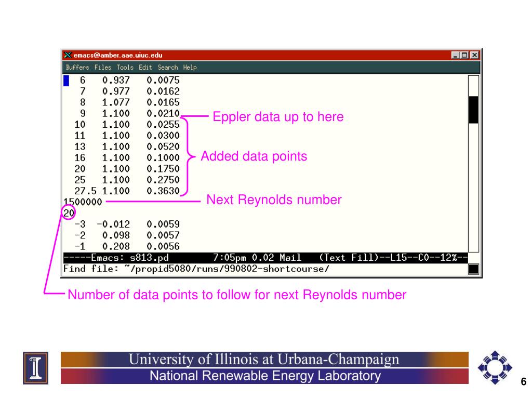532x399 pixels.
Task: Click the Mail indicator in mode line
Action: coord(290,258)
